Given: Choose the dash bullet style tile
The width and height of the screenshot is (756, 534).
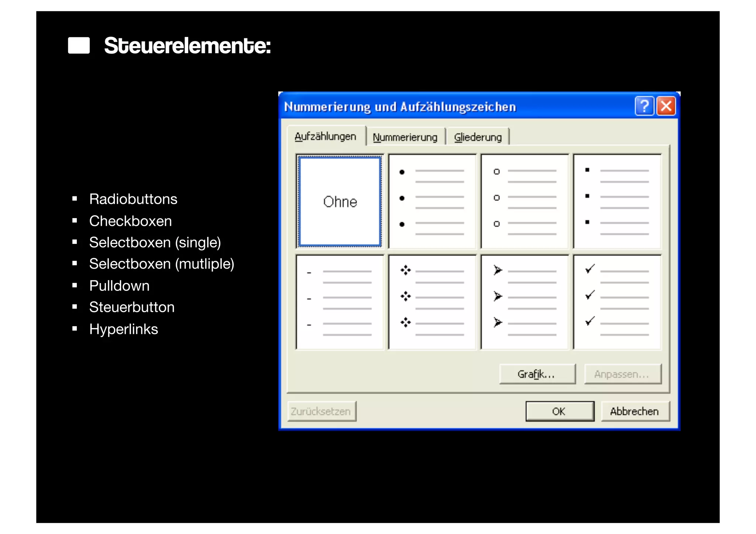Looking at the screenshot, I should [340, 302].
